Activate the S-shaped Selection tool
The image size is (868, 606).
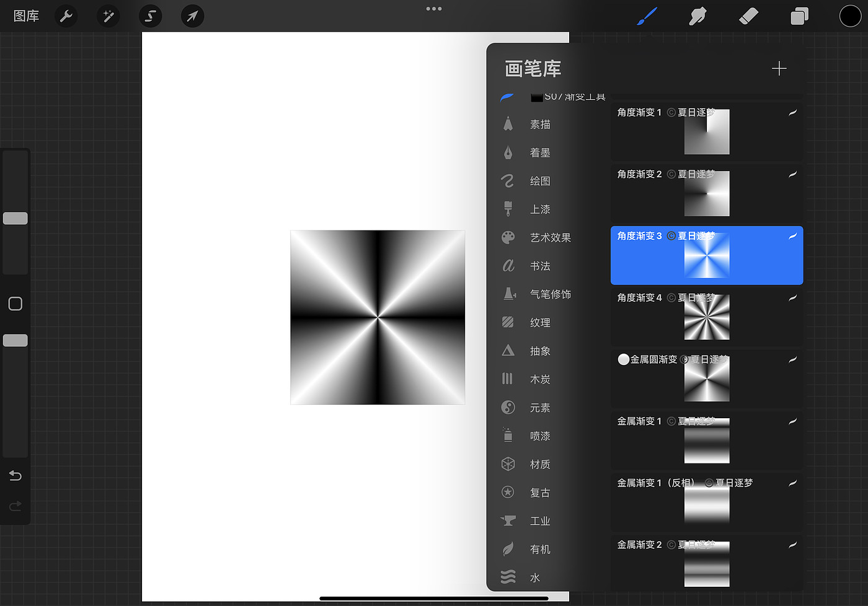(151, 16)
